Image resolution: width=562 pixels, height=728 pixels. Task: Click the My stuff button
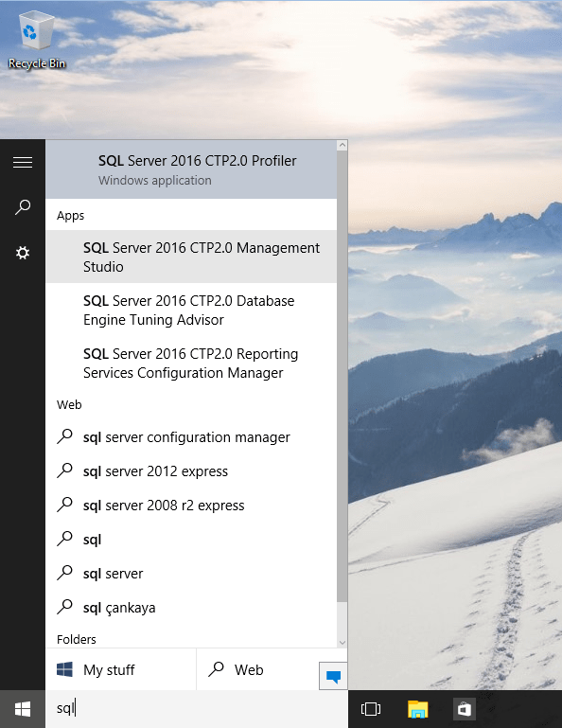tap(121, 669)
